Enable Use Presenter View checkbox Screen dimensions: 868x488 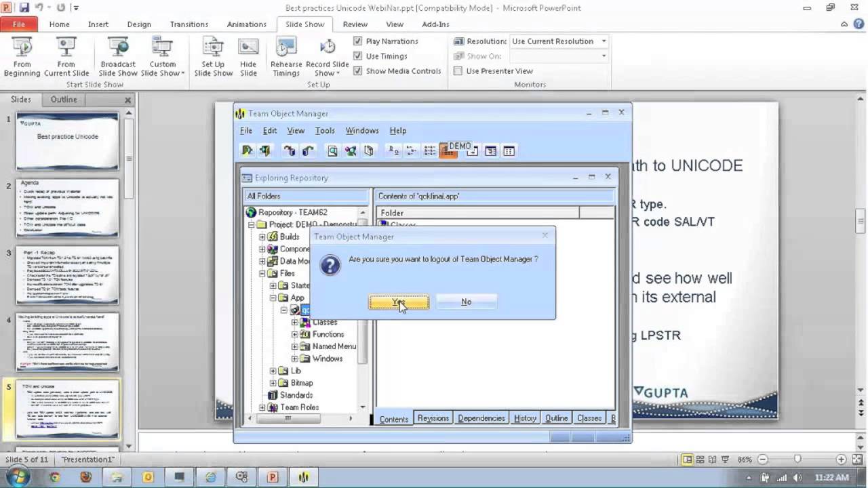[x=458, y=71]
